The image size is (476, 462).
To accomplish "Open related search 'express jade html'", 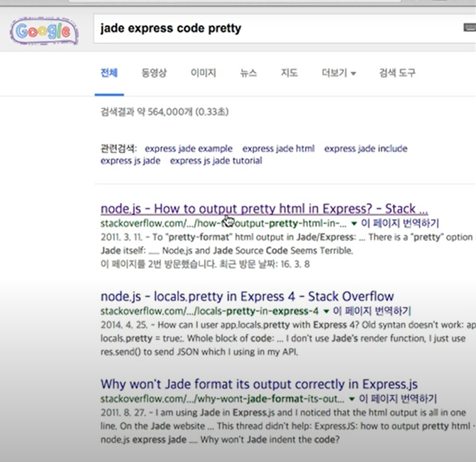I will point(278,148).
